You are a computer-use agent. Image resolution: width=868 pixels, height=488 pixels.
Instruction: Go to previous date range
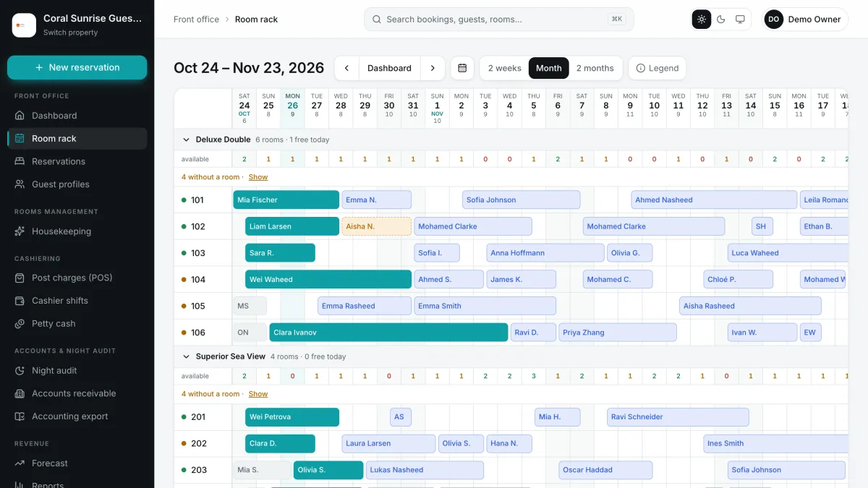346,68
